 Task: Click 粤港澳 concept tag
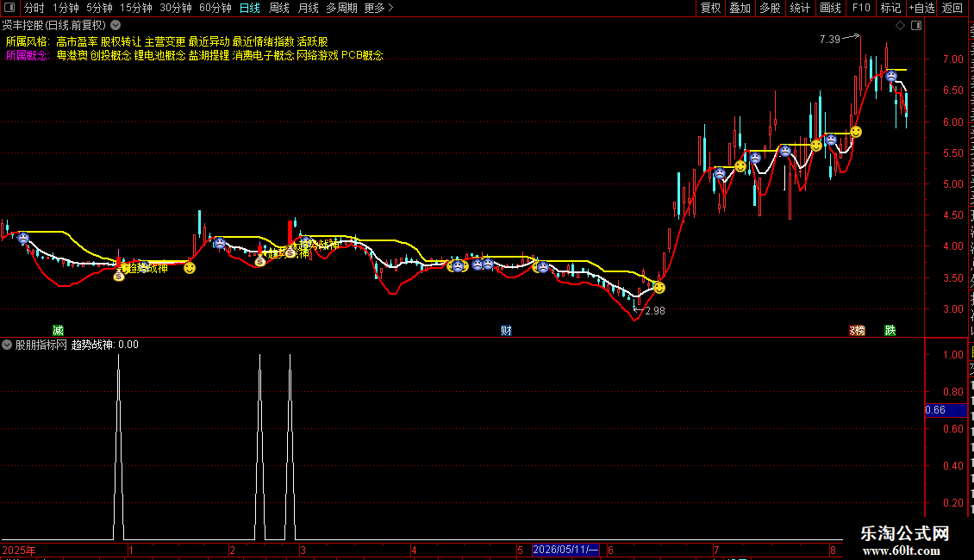point(72,55)
